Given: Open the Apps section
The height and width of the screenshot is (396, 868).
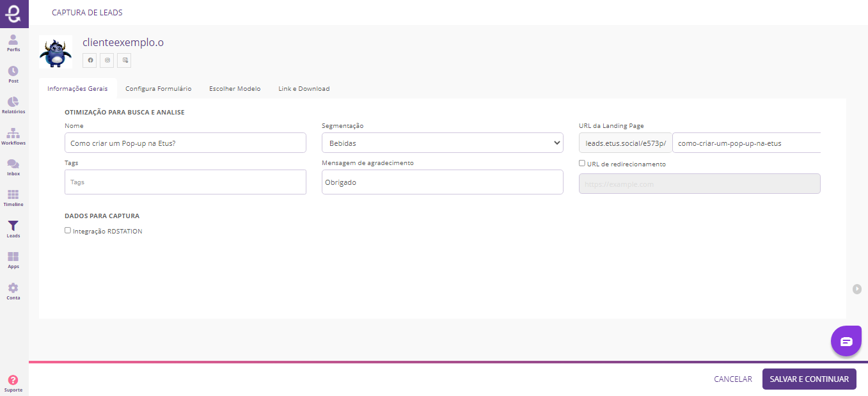Looking at the screenshot, I should [x=13, y=260].
